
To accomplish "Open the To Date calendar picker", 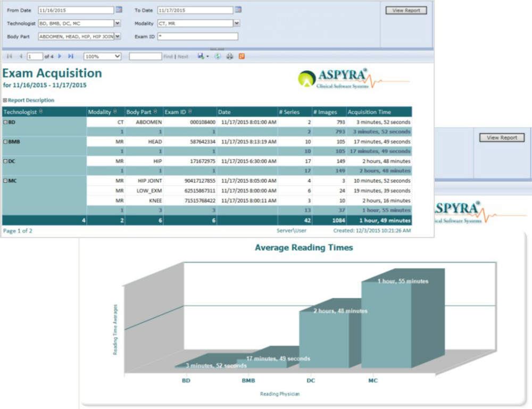I will 238,10.
